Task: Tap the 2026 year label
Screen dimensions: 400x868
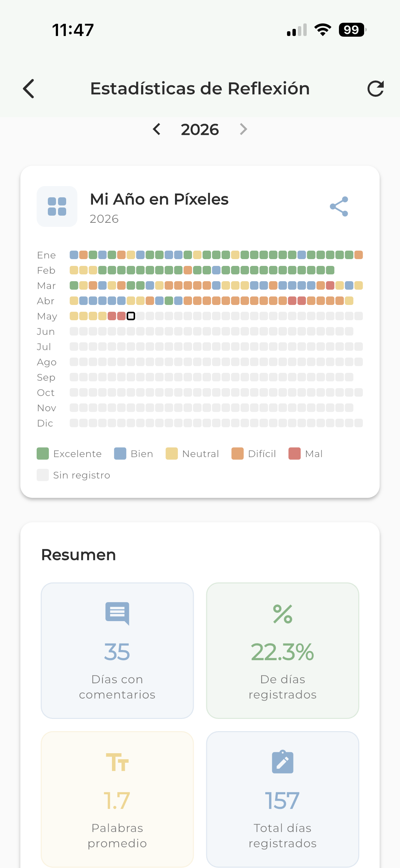Action: (200, 130)
